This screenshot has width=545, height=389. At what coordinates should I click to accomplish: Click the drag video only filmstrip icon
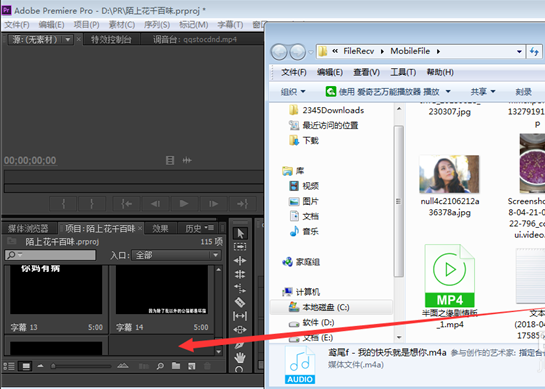(x=170, y=160)
